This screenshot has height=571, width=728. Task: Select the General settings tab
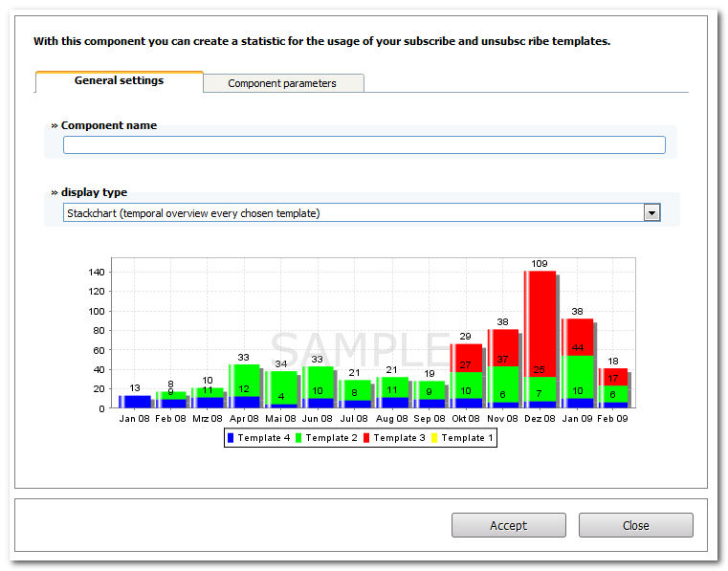pyautogui.click(x=120, y=81)
